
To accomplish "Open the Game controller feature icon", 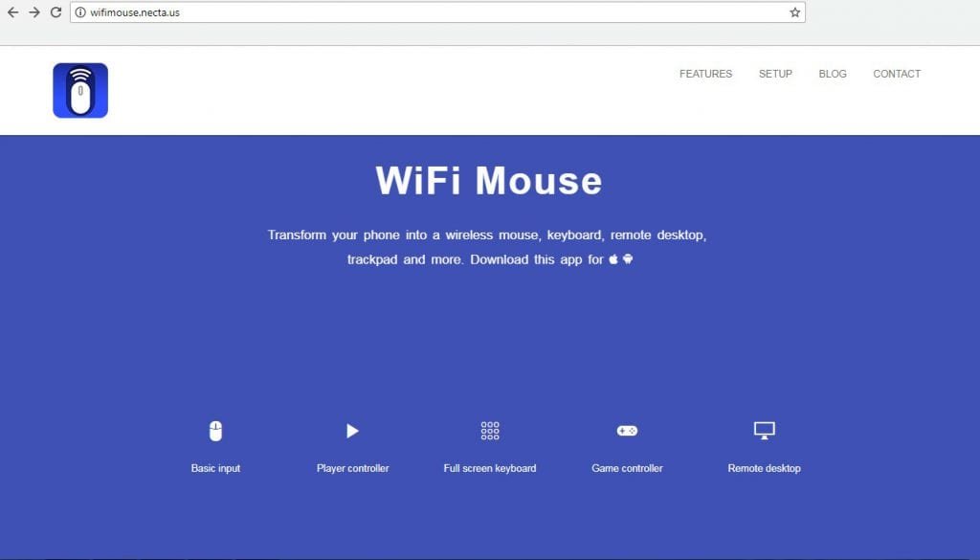I will click(627, 430).
